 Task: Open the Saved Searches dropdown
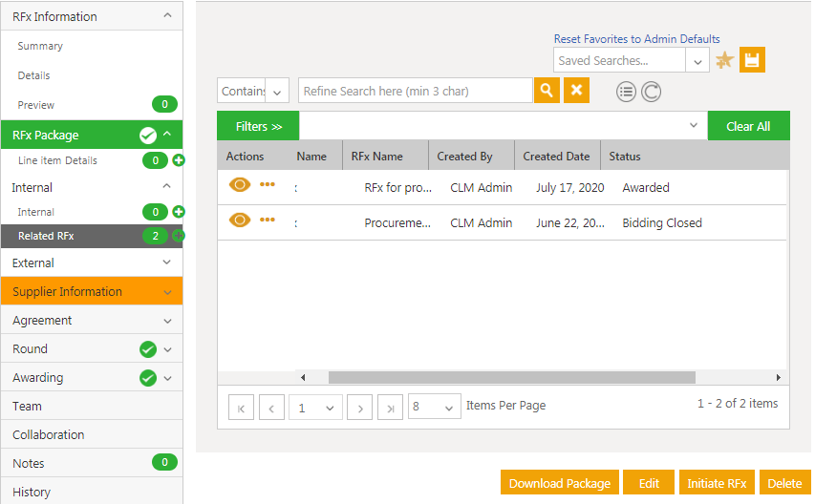click(x=697, y=61)
